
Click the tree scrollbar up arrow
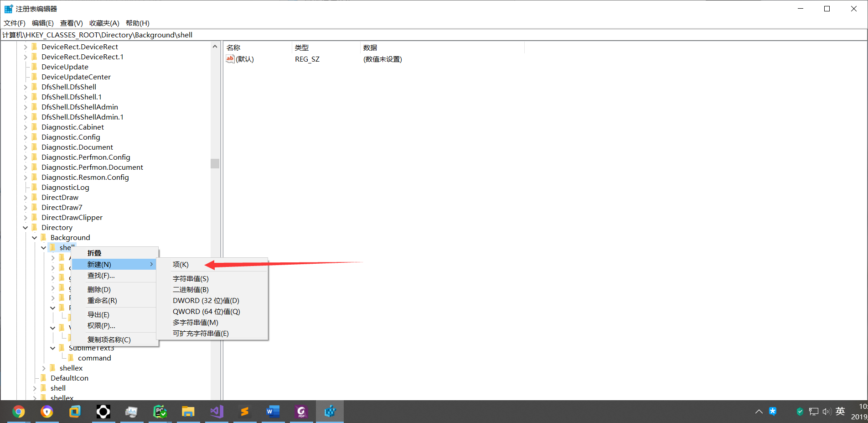[x=215, y=47]
